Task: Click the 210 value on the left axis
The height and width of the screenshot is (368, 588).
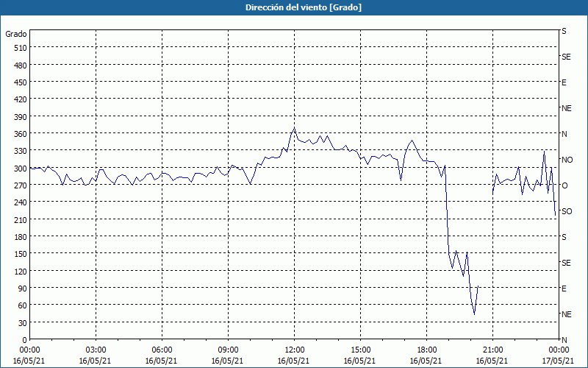Action: click(20, 219)
